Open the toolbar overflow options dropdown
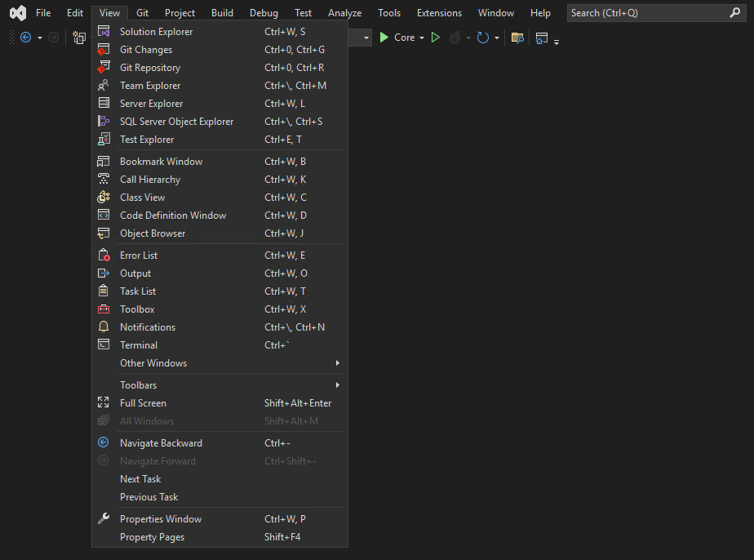The image size is (754, 560). pyautogui.click(x=557, y=42)
